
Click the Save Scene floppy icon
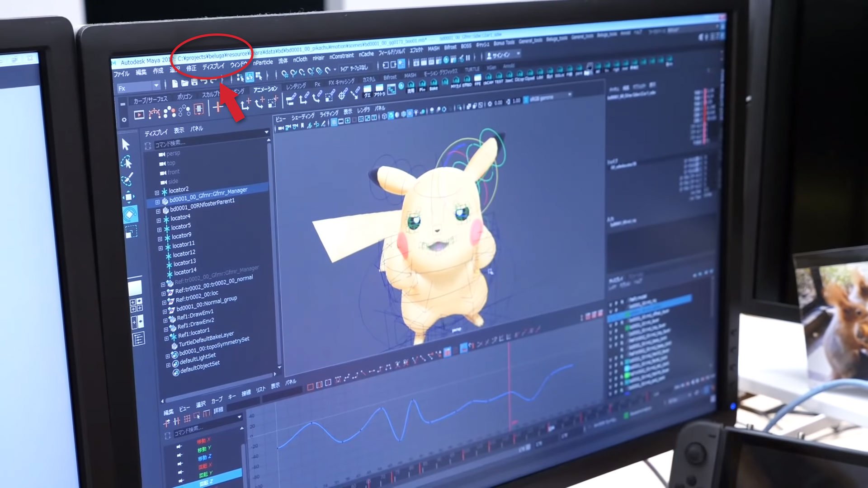click(194, 83)
